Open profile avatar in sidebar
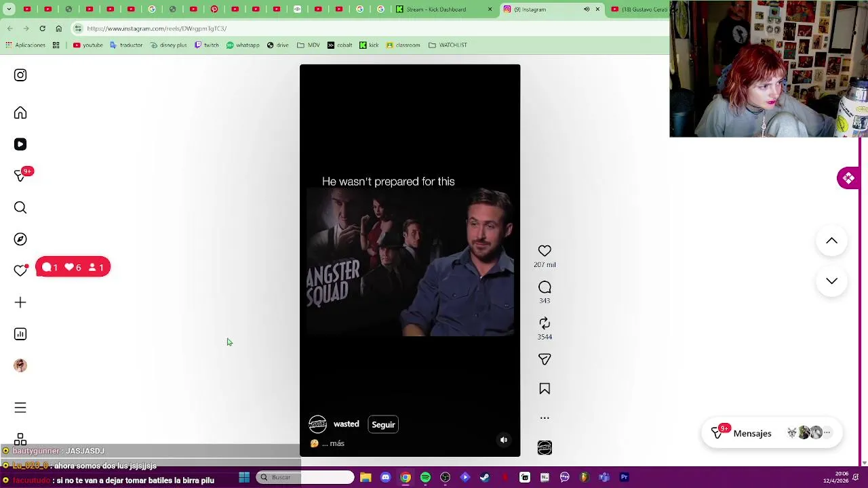Screen dimensions: 868x488 [20, 365]
